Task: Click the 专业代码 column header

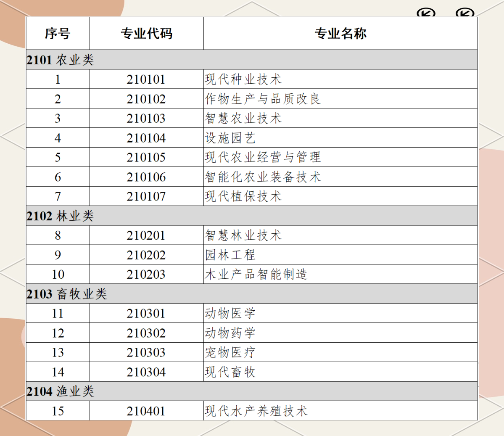Action: tap(147, 34)
